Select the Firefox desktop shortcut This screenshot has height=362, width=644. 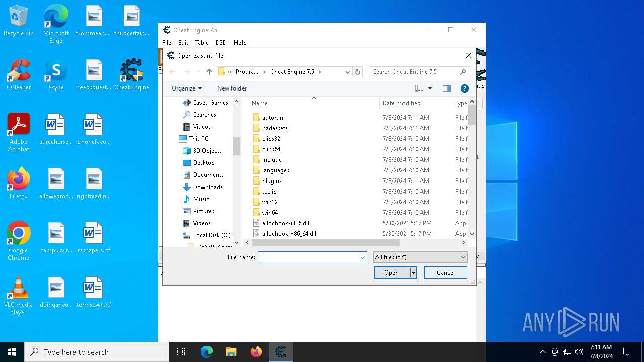point(19,184)
